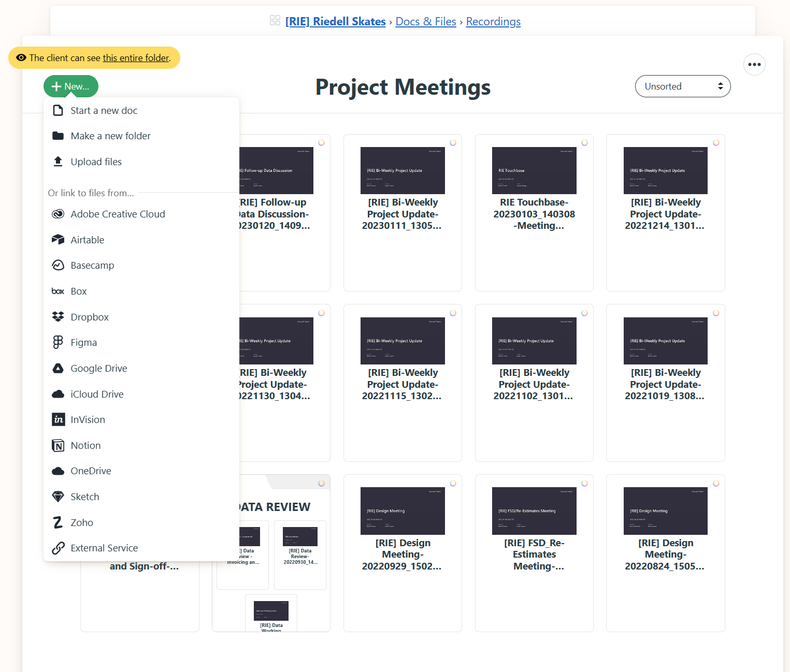
Task: Open Bi-Weekly Project Update 20221115 thumbnail
Action: [403, 341]
